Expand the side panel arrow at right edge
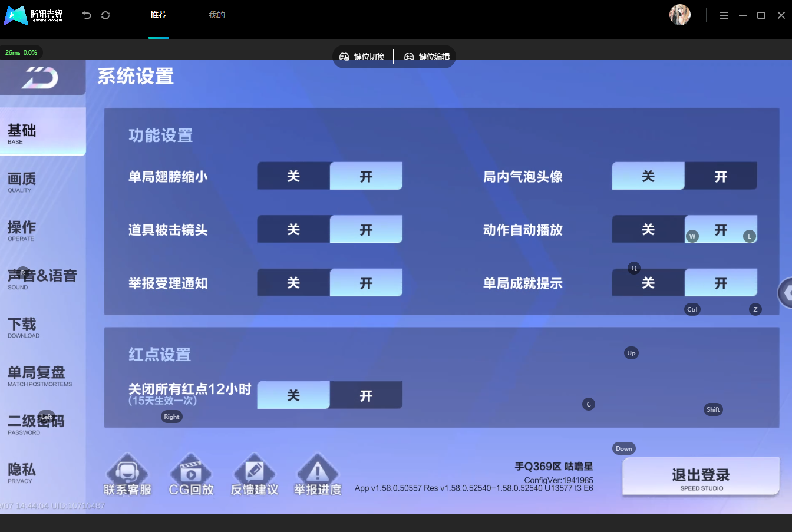This screenshot has width=792, height=532. click(786, 292)
